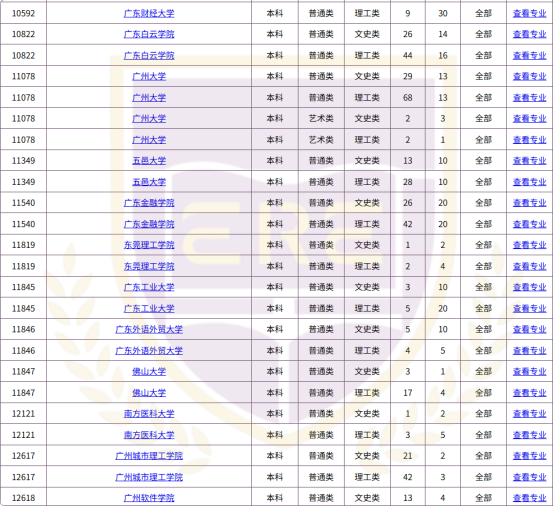The width and height of the screenshot is (553, 506).
Task: View majors for 广东外语外贸大学 文史类
Action: 529,329
